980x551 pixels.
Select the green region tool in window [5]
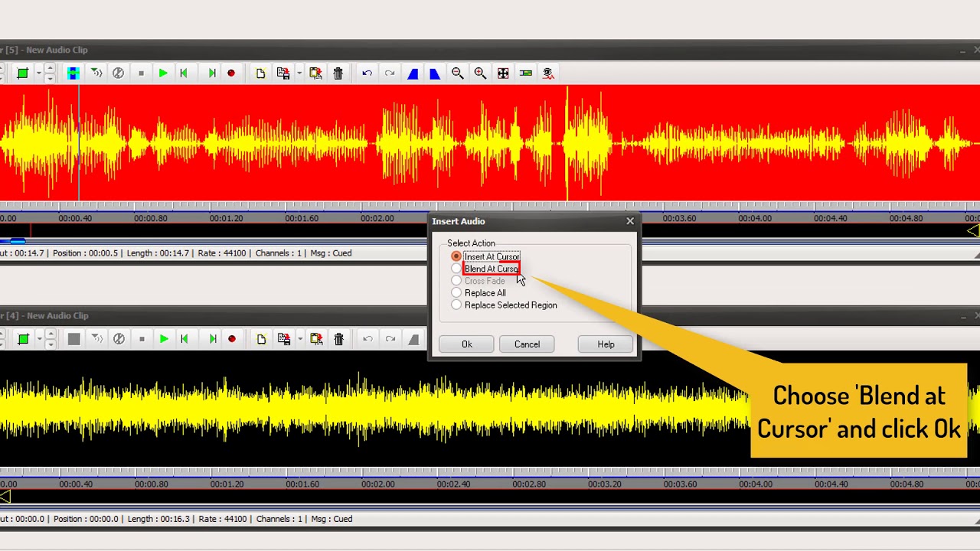[x=23, y=73]
